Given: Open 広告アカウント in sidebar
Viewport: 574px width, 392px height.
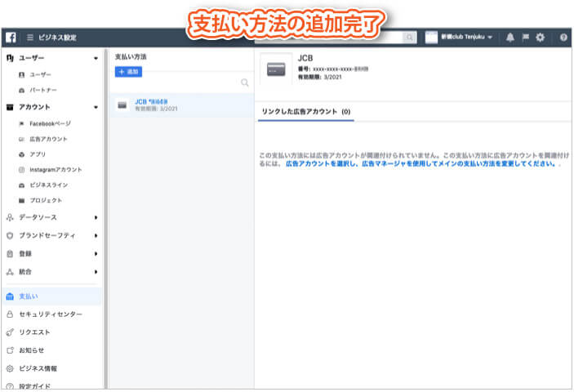Looking at the screenshot, I should (x=48, y=139).
